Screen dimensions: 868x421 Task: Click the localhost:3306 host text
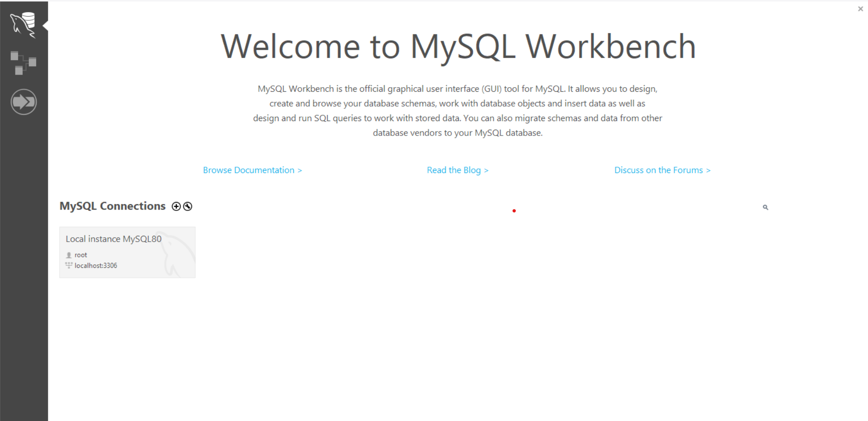click(95, 266)
